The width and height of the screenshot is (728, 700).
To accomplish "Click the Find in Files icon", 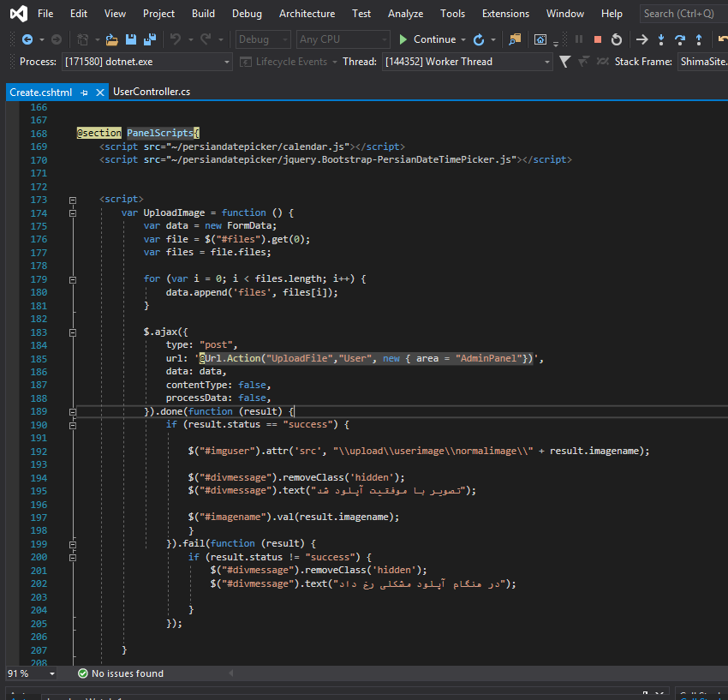I will (x=515, y=39).
